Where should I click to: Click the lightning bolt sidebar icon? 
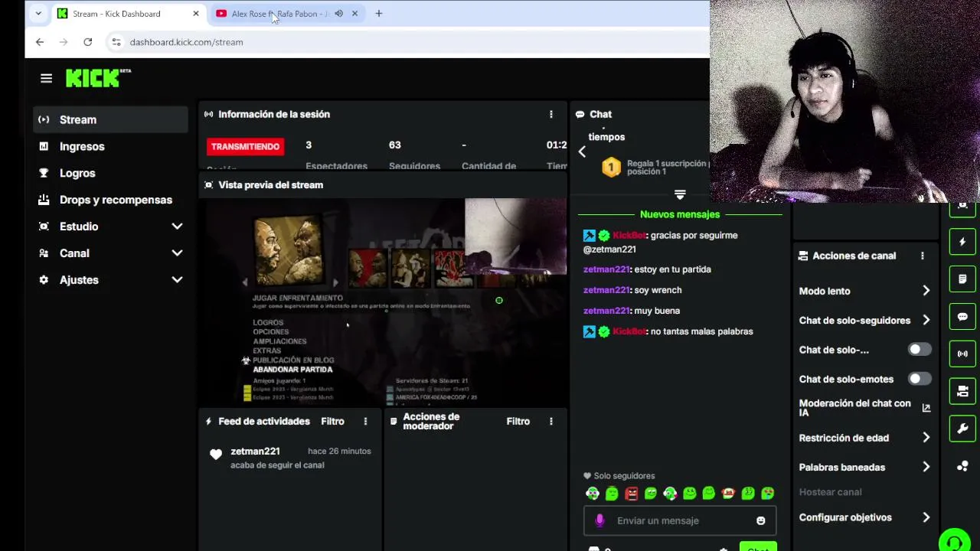(x=962, y=242)
